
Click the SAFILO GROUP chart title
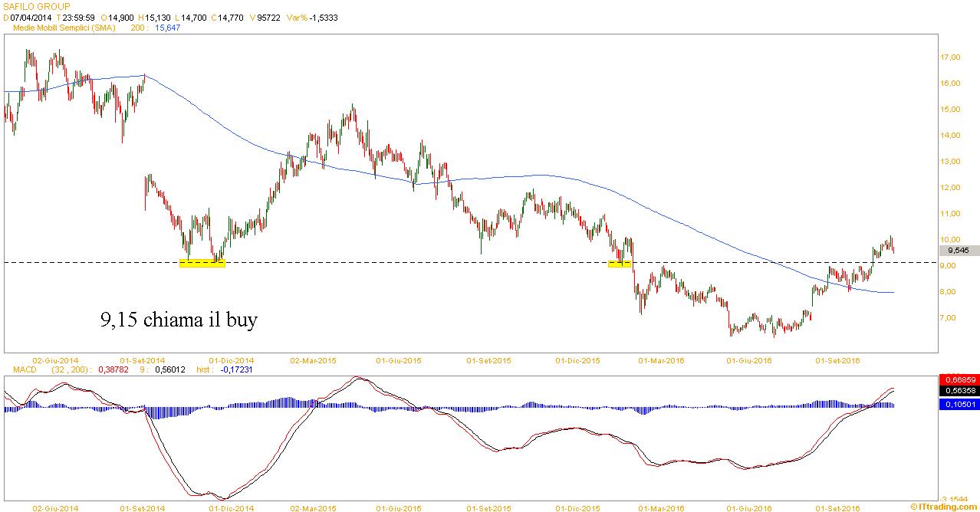tap(37, 7)
